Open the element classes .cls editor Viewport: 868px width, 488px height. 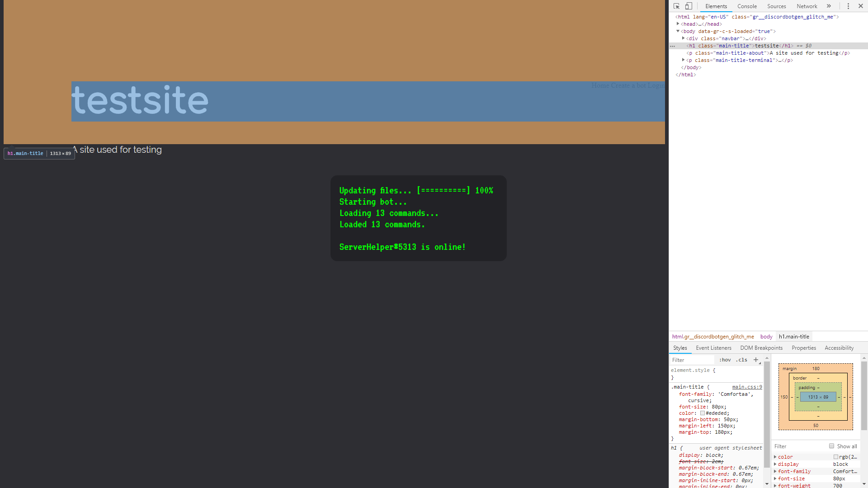pos(741,360)
